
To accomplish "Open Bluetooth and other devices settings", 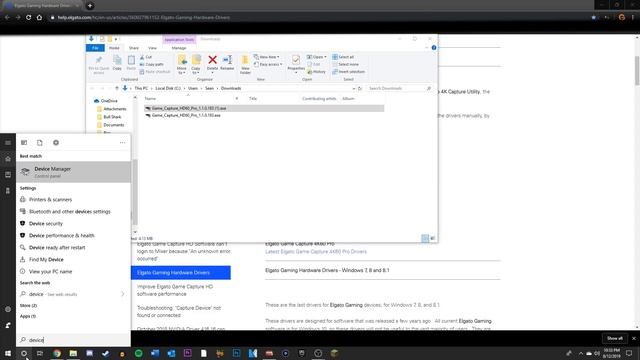I will (69, 211).
